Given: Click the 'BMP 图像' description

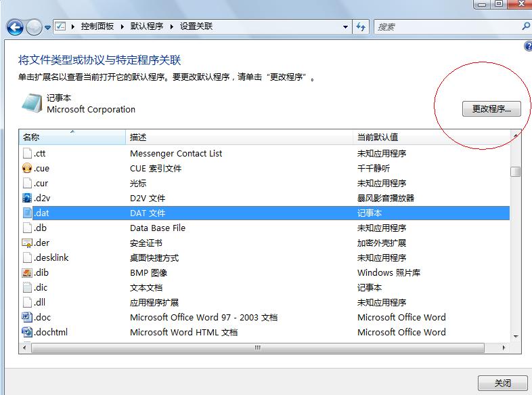Looking at the screenshot, I should click(x=149, y=273).
